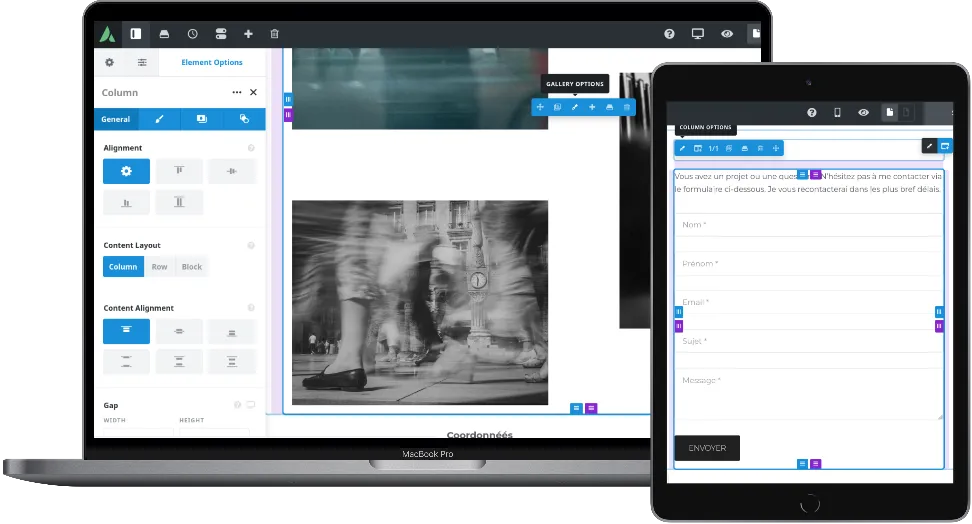972x524 pixels.
Task: Click the Email field on tablet form
Action: (x=809, y=302)
